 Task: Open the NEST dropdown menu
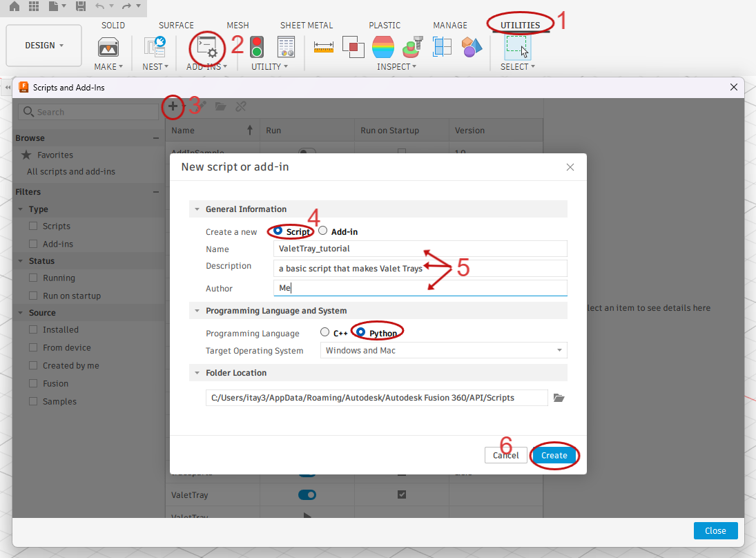point(155,66)
